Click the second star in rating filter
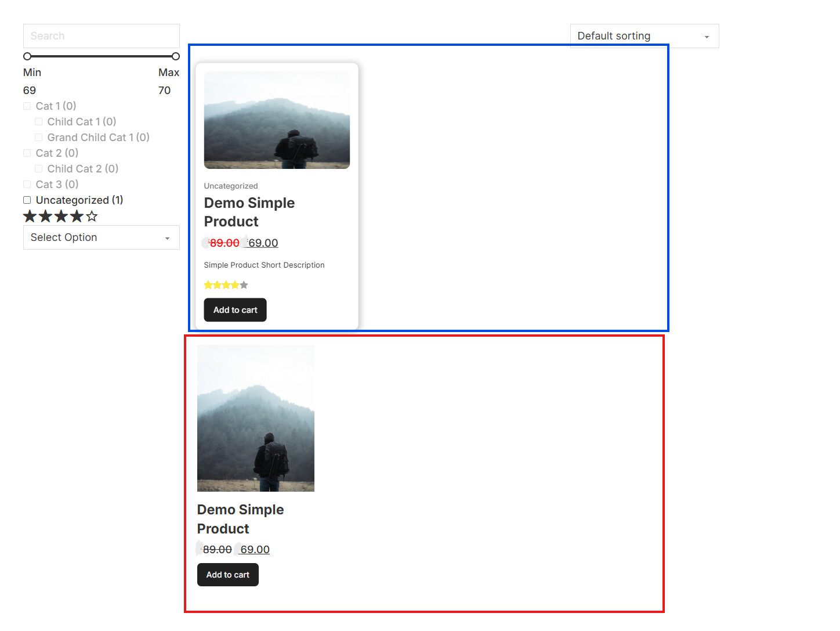Screen dimensions: 840x631 [45, 217]
